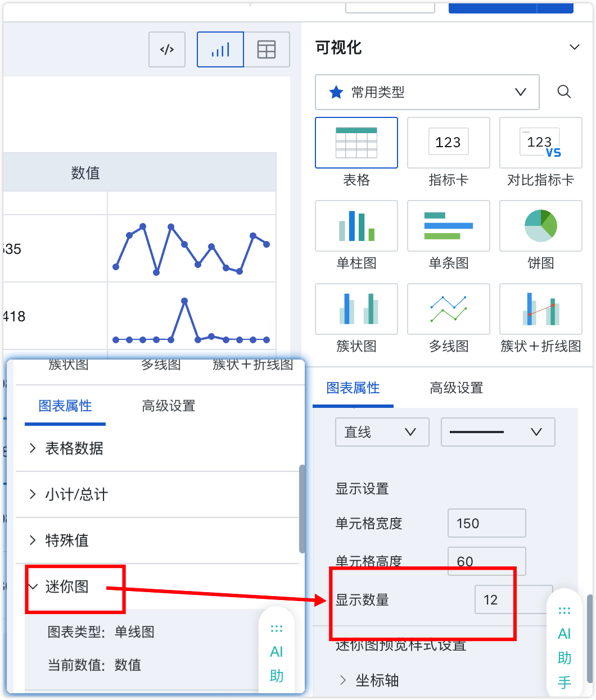Click the 单元格高度 input field
The height and width of the screenshot is (700, 596).
point(487,561)
